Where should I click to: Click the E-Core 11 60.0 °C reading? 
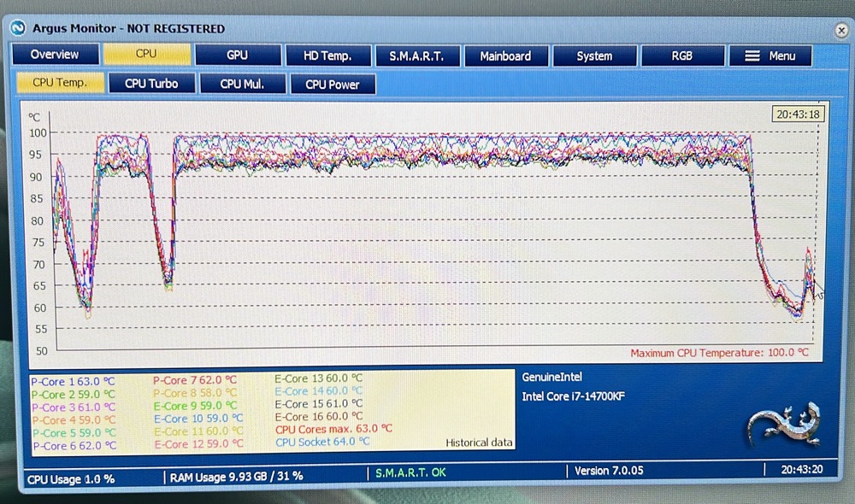198,431
